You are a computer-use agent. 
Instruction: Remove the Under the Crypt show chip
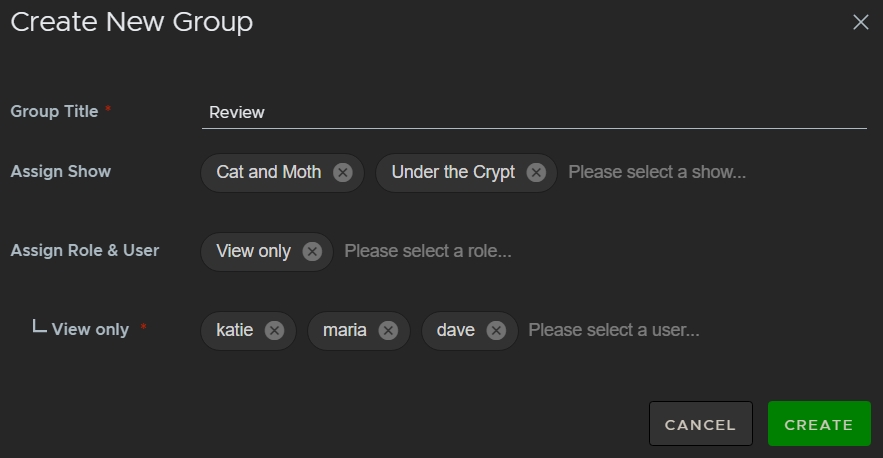click(536, 172)
